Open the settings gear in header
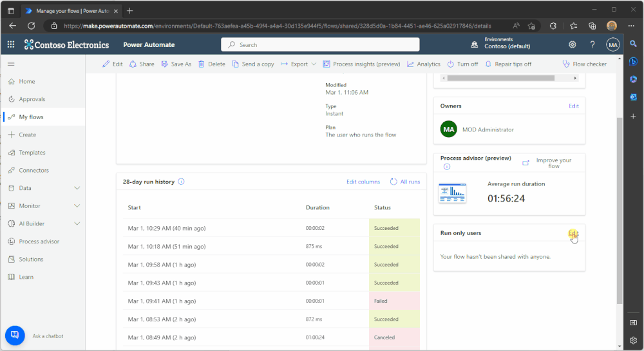The image size is (644, 351). pyautogui.click(x=572, y=44)
